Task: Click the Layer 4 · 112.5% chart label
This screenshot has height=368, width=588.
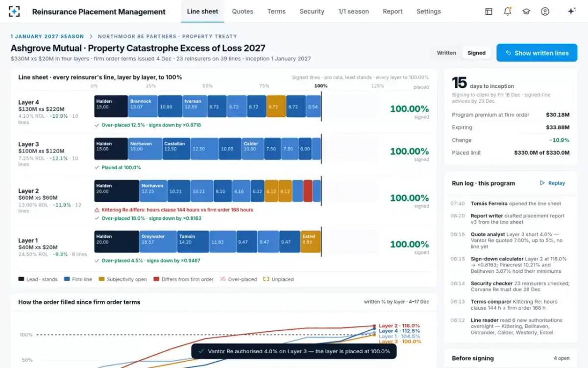Action: pyautogui.click(x=400, y=331)
